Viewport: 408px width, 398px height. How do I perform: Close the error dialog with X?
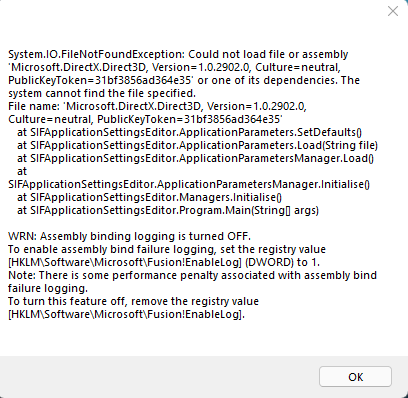[393, 11]
